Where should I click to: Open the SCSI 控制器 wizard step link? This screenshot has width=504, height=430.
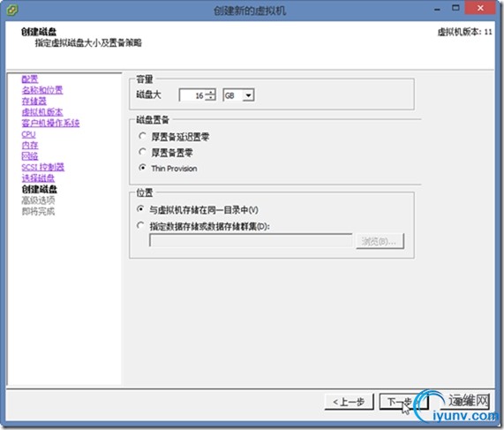pos(42,167)
